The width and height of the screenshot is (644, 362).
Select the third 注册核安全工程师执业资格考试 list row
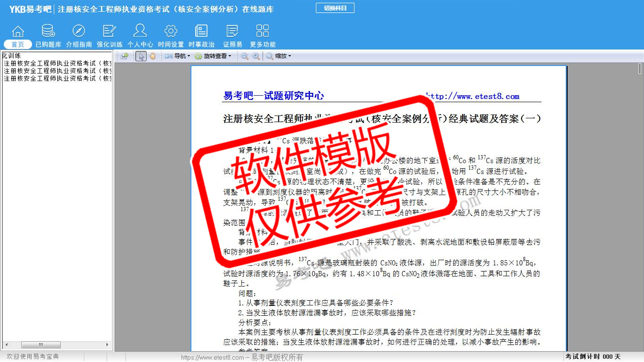click(57, 78)
